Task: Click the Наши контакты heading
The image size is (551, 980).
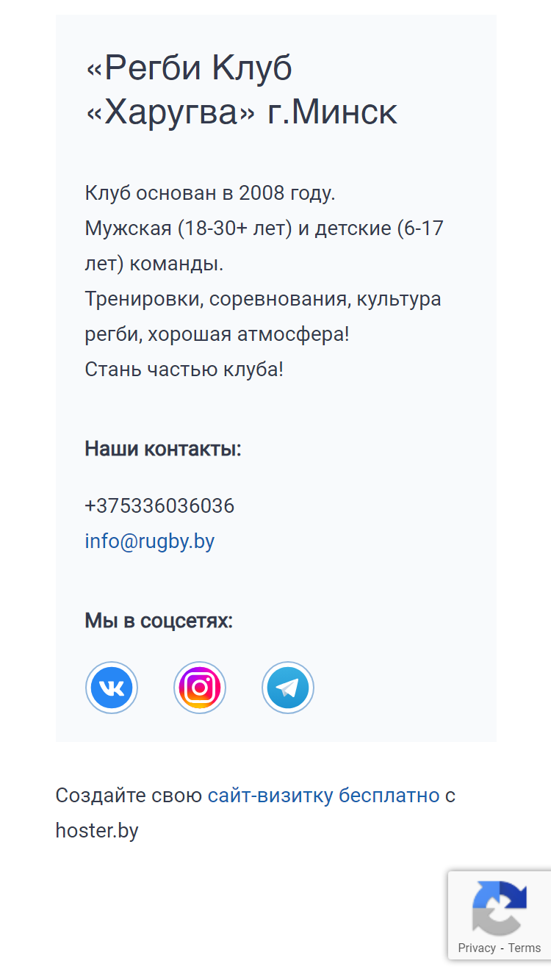Action: pos(163,449)
